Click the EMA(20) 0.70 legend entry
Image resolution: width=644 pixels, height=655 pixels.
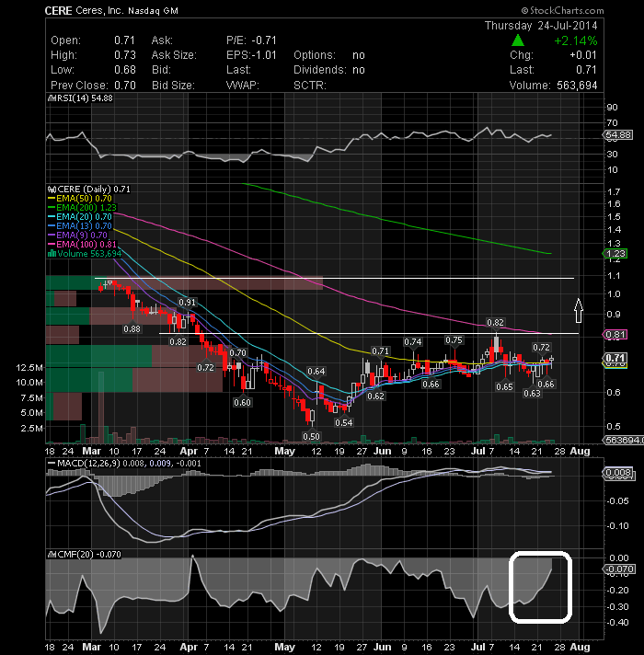80,217
